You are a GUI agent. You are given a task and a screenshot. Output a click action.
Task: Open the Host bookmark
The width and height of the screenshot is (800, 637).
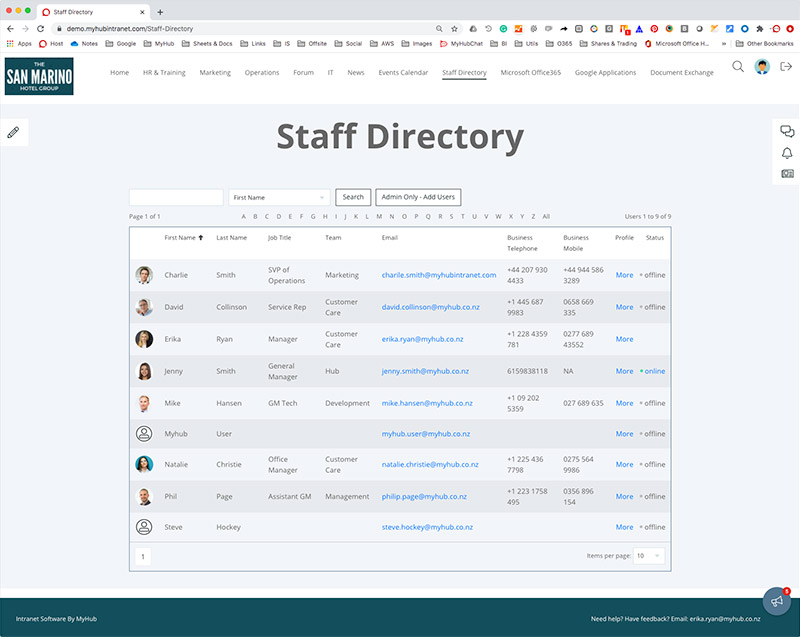[51, 43]
